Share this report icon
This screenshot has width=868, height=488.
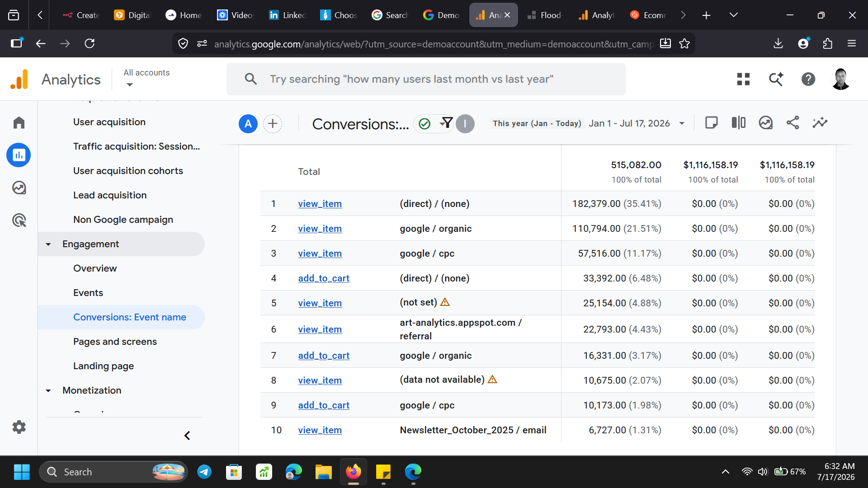click(x=793, y=122)
